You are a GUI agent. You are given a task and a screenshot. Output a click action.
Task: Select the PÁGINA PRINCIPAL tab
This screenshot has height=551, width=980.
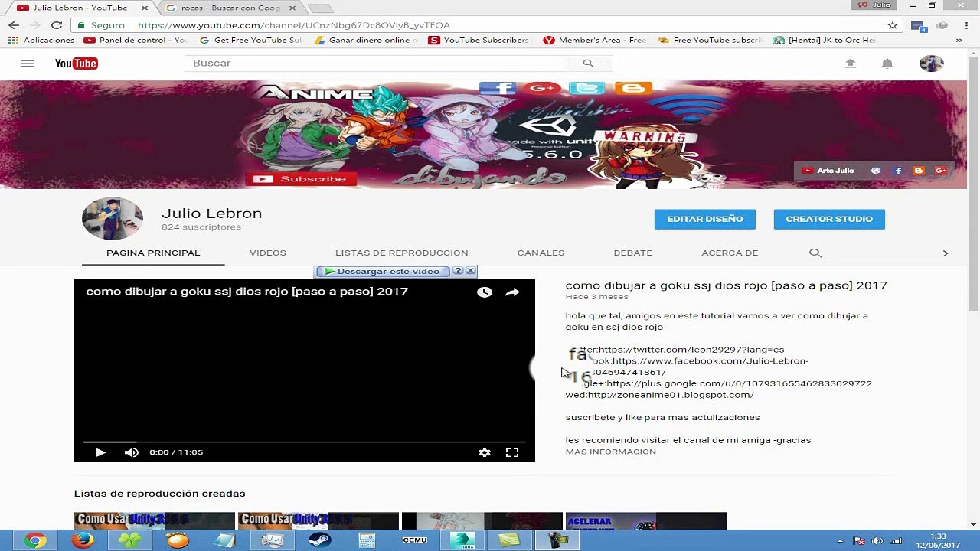coord(153,253)
